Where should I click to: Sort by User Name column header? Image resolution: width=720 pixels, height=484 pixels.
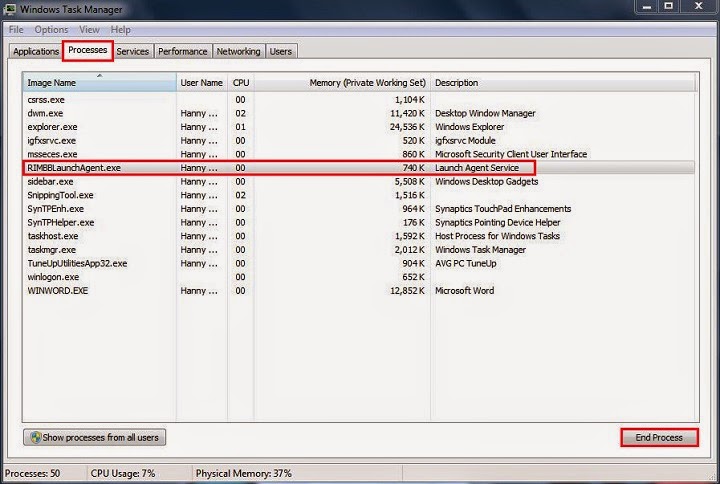point(202,83)
